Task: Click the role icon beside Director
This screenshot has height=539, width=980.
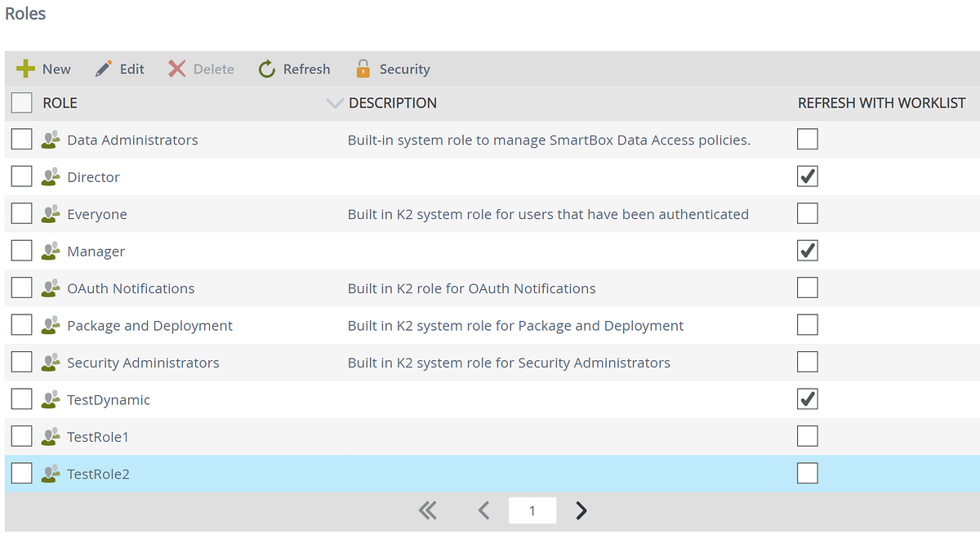Action: point(51,176)
